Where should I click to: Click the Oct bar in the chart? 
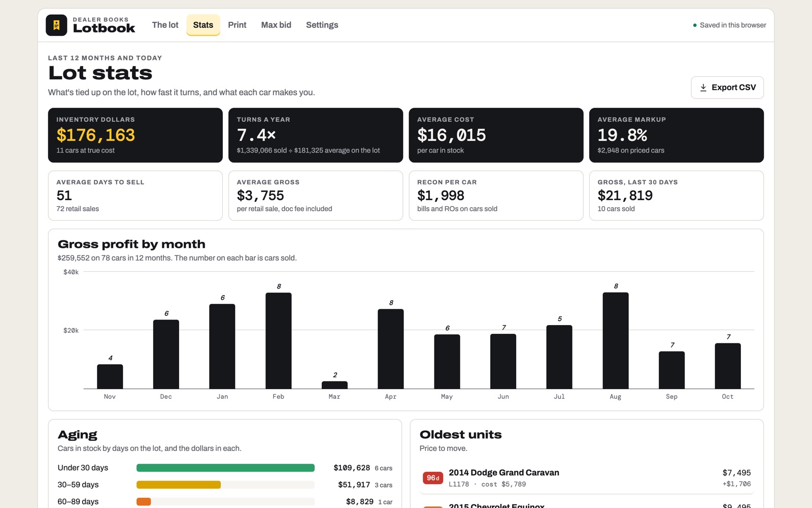click(728, 366)
